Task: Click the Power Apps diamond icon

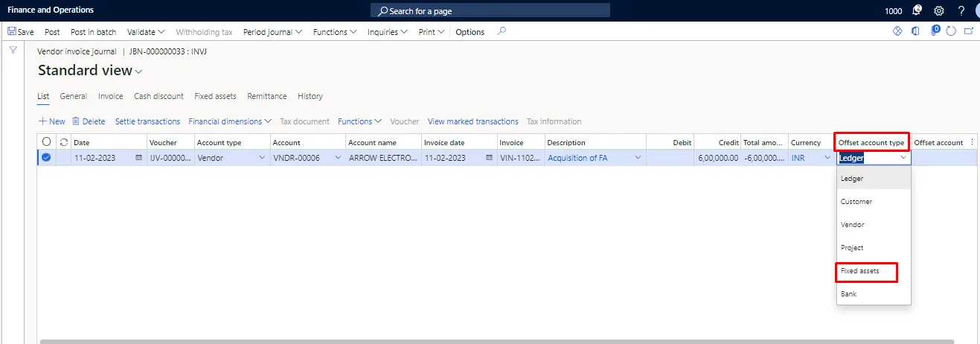Action: pyautogui.click(x=897, y=31)
